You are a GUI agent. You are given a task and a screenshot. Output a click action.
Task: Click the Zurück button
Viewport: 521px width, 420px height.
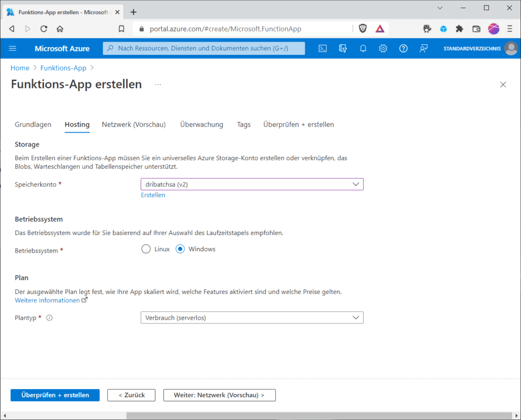point(131,395)
